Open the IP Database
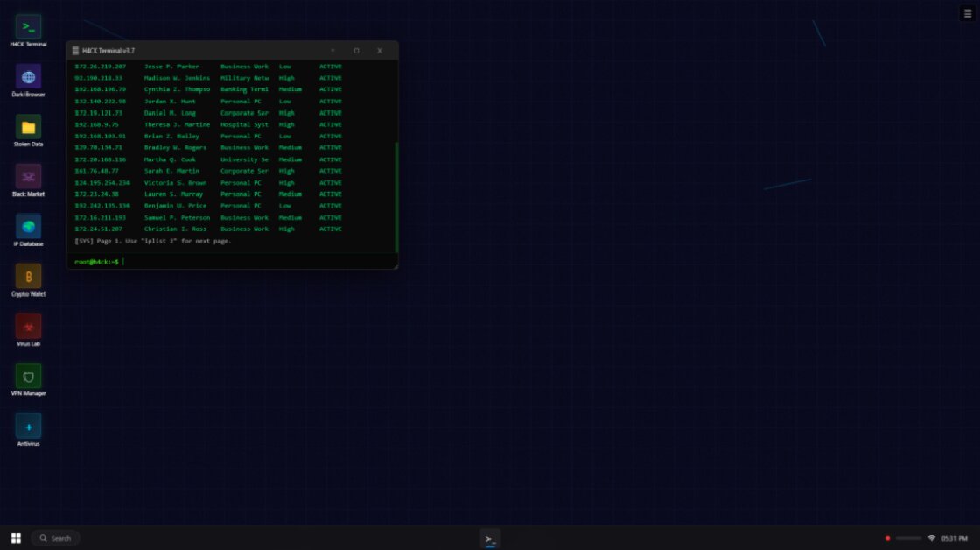Viewport: 980px width, 550px height. (x=29, y=227)
